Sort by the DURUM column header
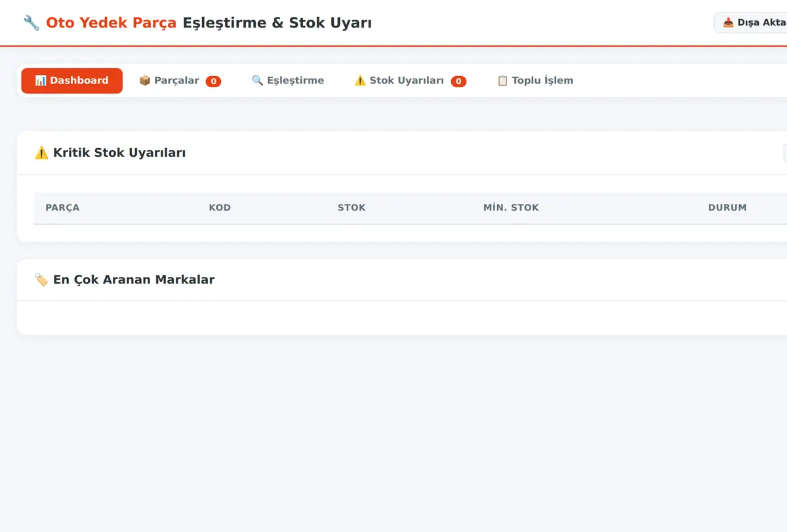 click(x=727, y=207)
